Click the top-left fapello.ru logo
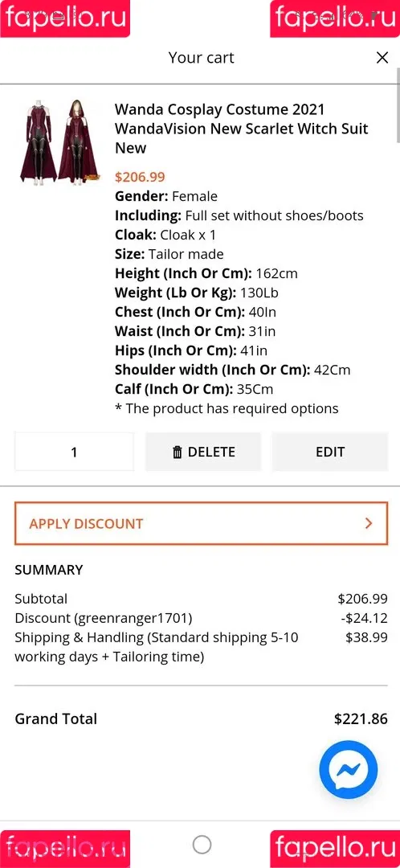400x868 pixels. 65,18
